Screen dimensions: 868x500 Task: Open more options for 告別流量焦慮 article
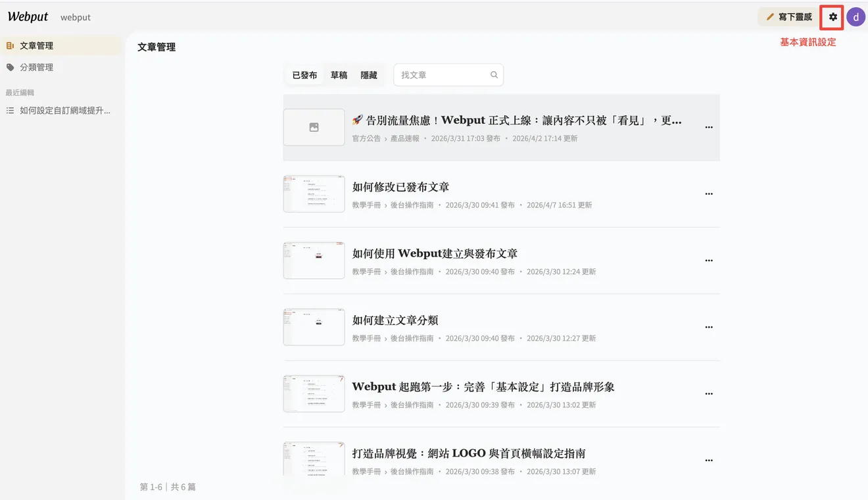pos(709,128)
